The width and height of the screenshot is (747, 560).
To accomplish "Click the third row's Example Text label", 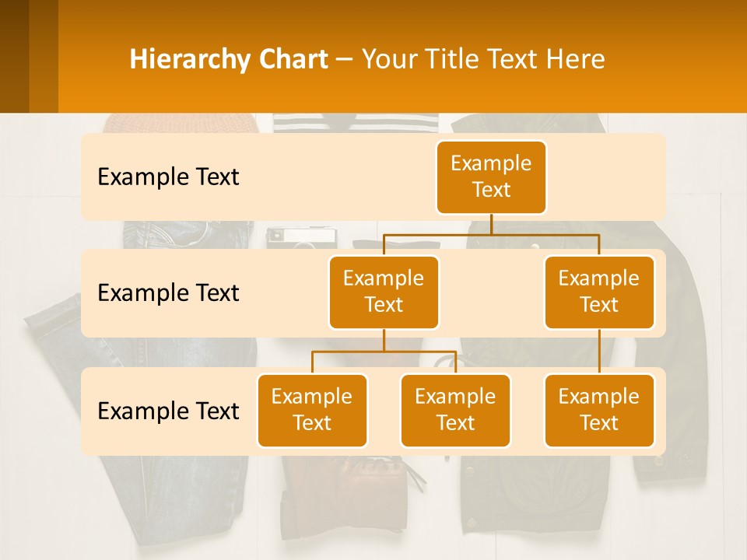I will (x=168, y=411).
